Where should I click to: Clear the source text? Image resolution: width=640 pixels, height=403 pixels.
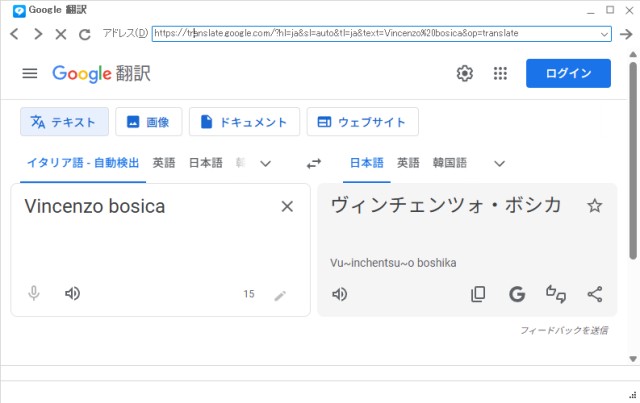pyautogui.click(x=287, y=207)
